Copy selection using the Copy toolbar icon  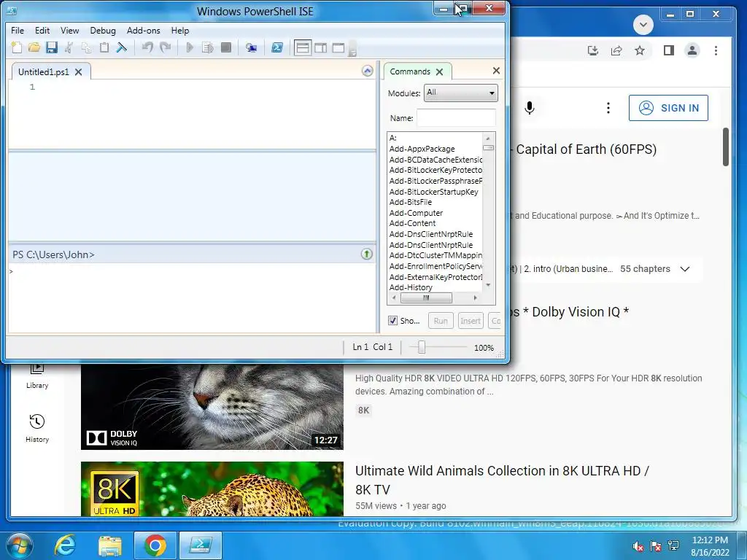point(86,47)
